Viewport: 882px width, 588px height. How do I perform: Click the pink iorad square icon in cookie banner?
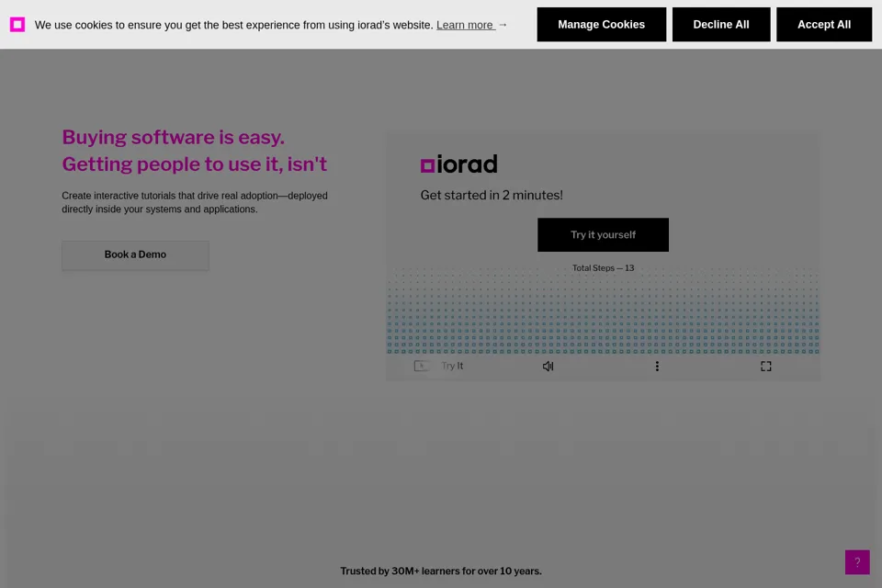tap(17, 24)
